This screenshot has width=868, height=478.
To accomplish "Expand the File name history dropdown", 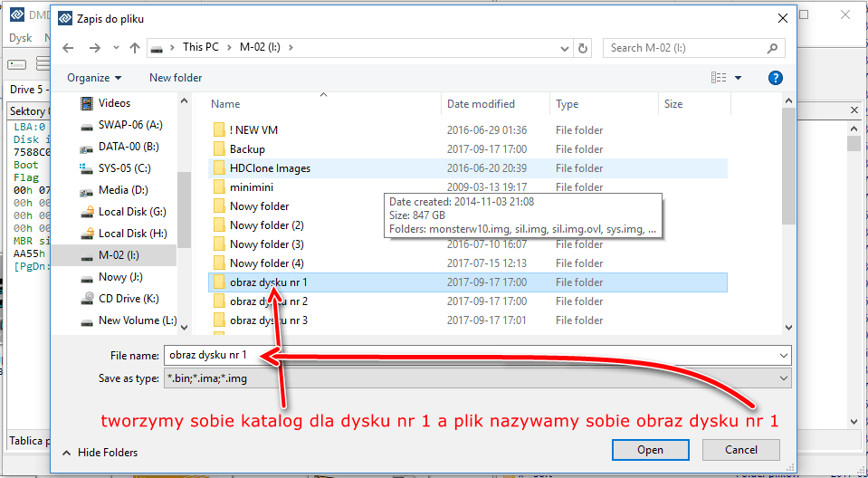I will [x=783, y=356].
